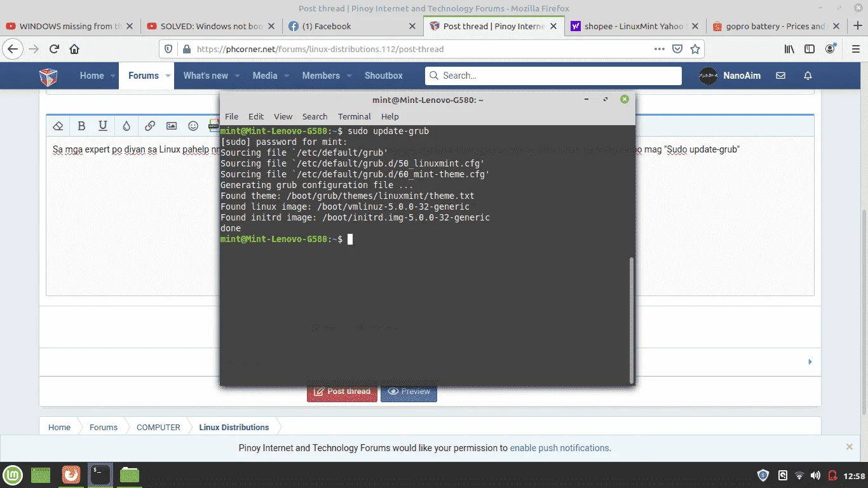Open terminal Search menu
The image size is (868, 488).
coord(315,116)
